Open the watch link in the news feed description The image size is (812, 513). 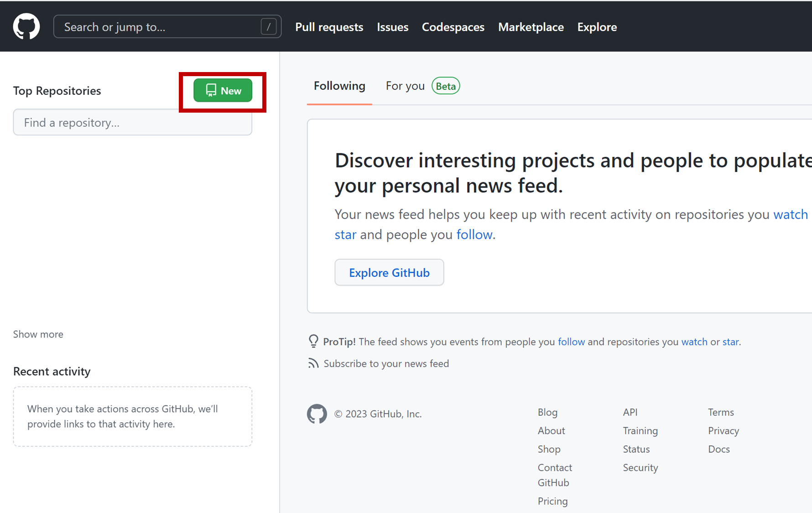[791, 214]
